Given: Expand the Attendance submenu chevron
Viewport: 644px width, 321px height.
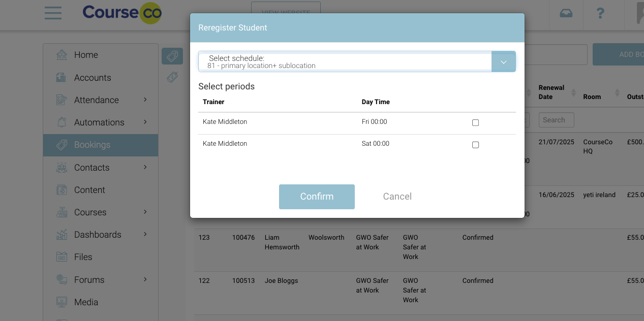Looking at the screenshot, I should tap(145, 100).
